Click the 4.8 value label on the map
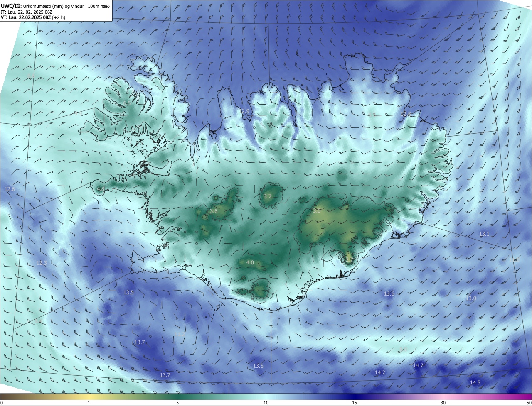The width and height of the screenshot is (532, 406). coord(100,189)
